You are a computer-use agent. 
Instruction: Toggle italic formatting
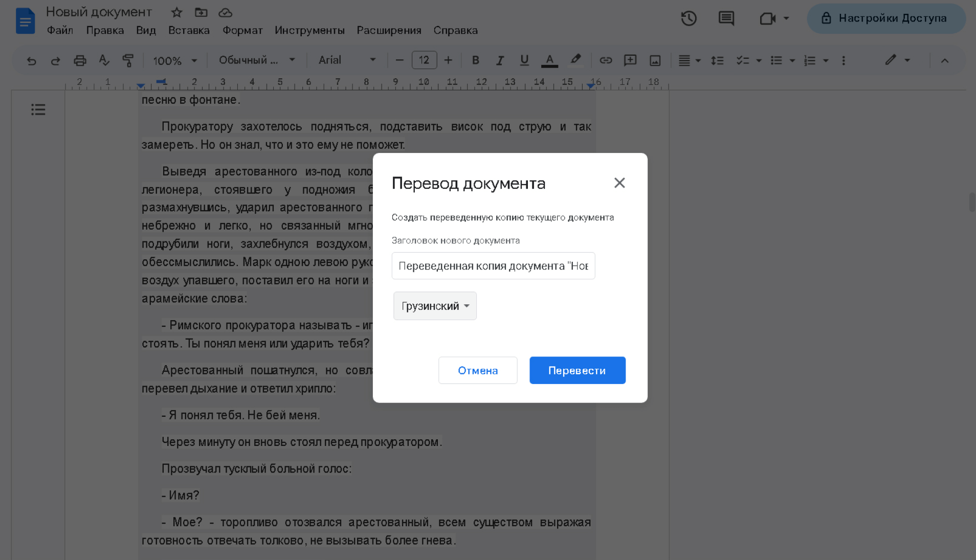coord(500,60)
